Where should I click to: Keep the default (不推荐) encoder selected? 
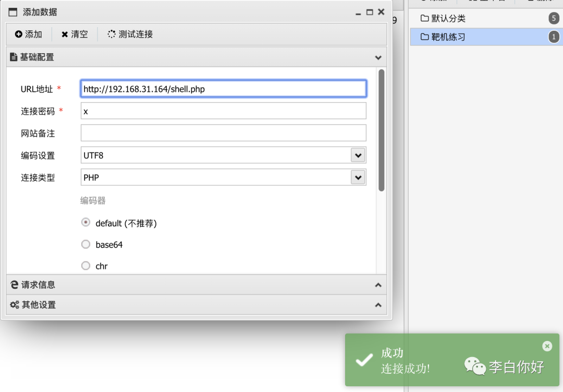pyautogui.click(x=85, y=222)
